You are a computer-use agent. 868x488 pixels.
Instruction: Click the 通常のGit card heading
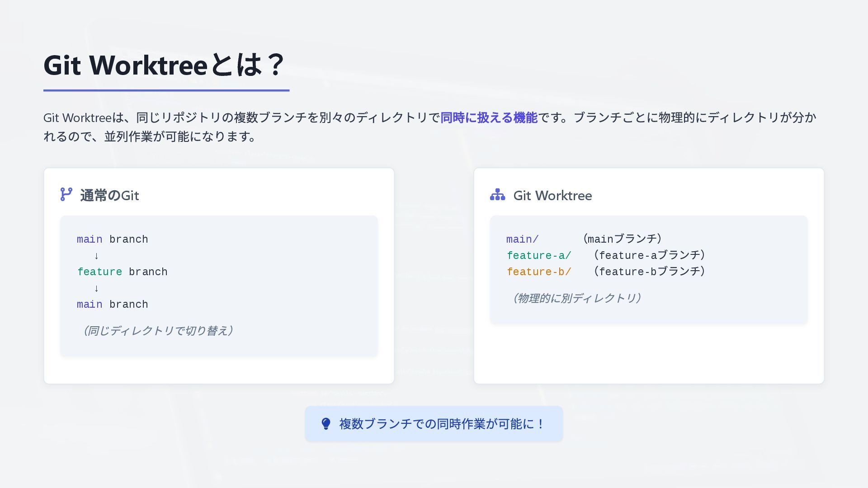[109, 196]
